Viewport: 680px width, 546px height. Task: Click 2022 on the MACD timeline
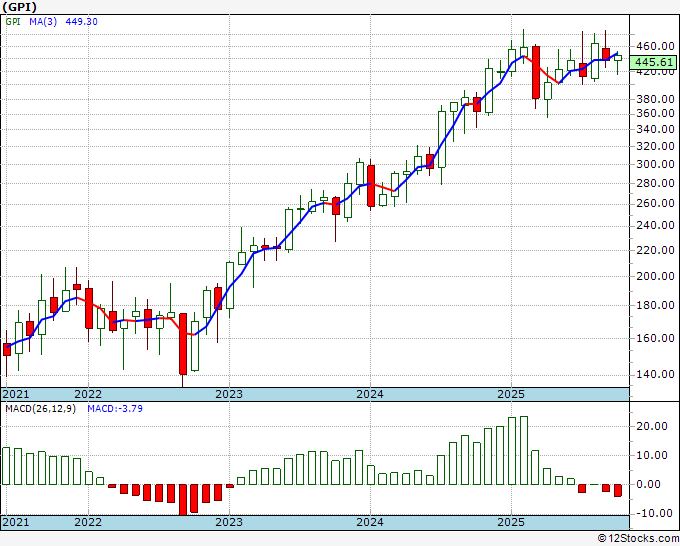tap(88, 522)
